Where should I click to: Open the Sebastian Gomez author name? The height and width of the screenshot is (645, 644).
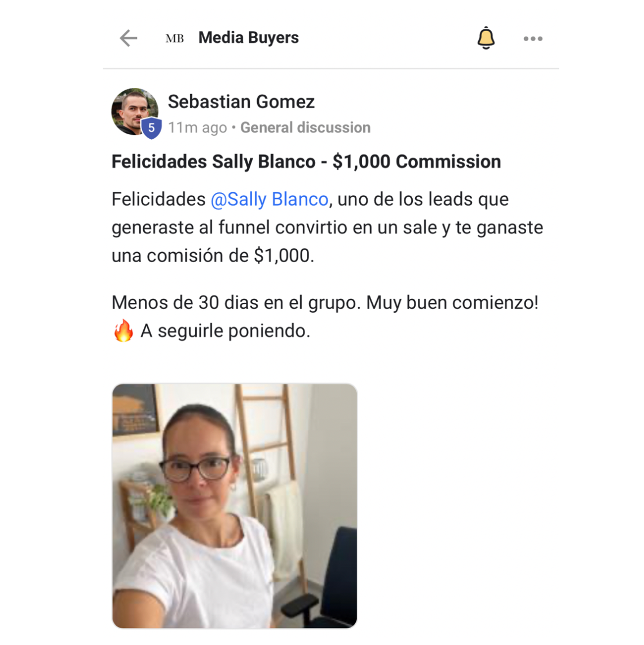click(241, 101)
